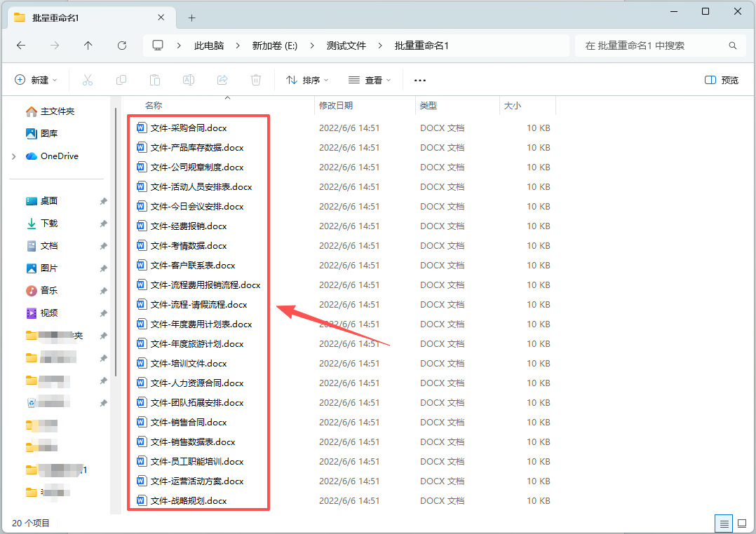The image size is (756, 534).
Task: Select file 文件-经费报销.docx
Action: coord(182,226)
